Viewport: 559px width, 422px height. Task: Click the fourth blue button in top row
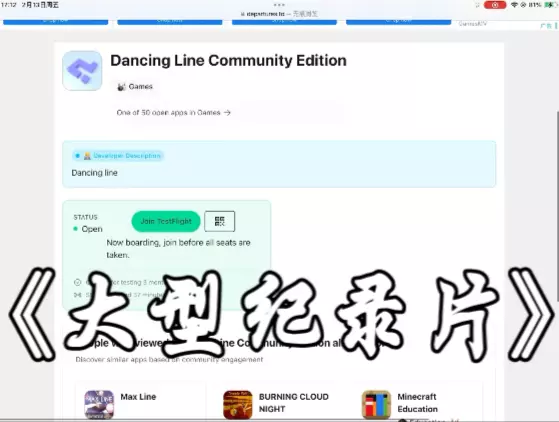pyautogui.click(x=399, y=22)
